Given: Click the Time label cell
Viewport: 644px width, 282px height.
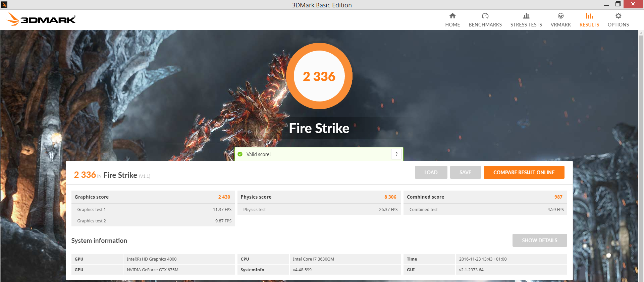Looking at the screenshot, I should pyautogui.click(x=429, y=259).
